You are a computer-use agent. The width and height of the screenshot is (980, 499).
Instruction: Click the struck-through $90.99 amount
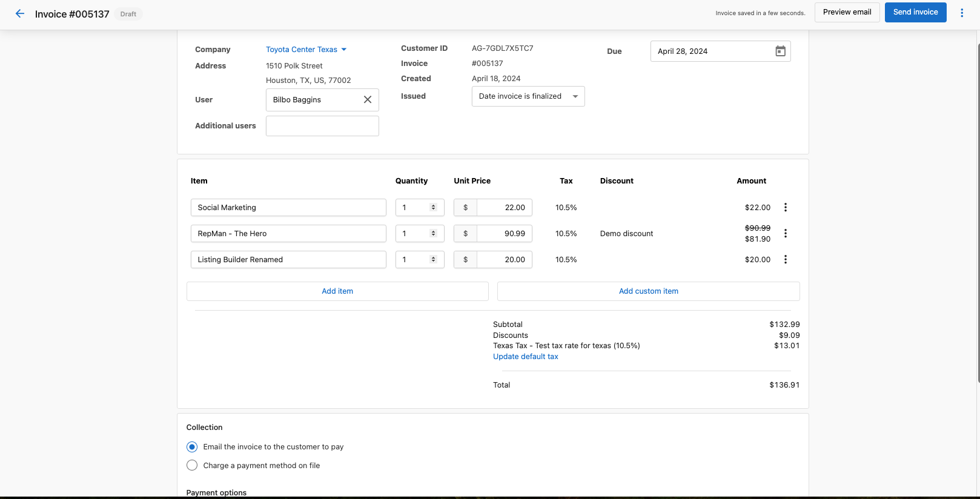[758, 228]
